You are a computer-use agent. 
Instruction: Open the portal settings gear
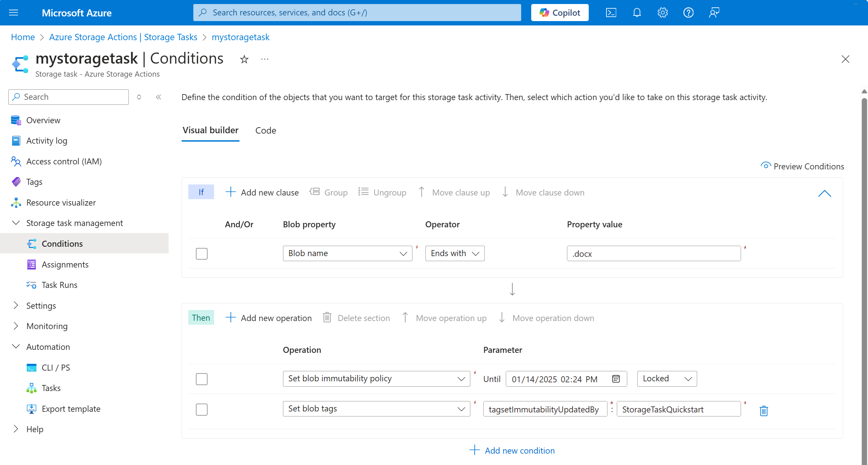[x=662, y=12]
